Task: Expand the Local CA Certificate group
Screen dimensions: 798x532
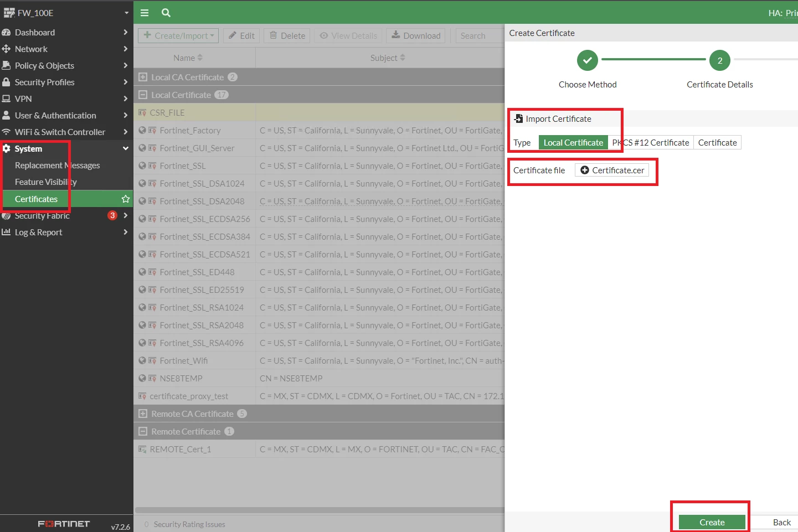Action: 143,77
